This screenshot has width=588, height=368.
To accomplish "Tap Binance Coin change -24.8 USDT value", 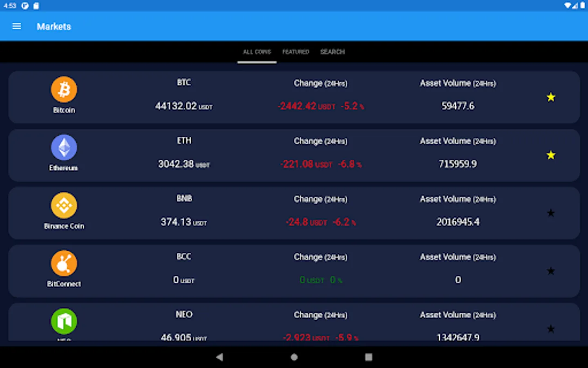I will coord(306,222).
